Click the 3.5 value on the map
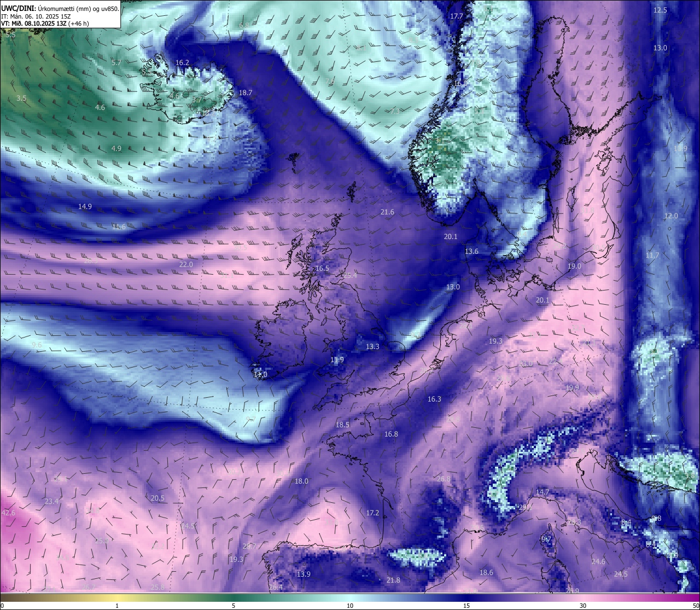 (21, 98)
